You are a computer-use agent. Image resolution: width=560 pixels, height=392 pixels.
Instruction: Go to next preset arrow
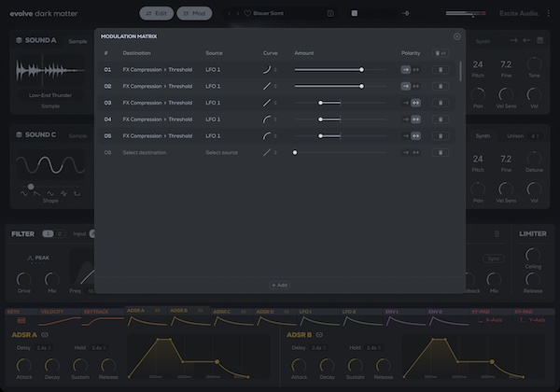(x=237, y=14)
